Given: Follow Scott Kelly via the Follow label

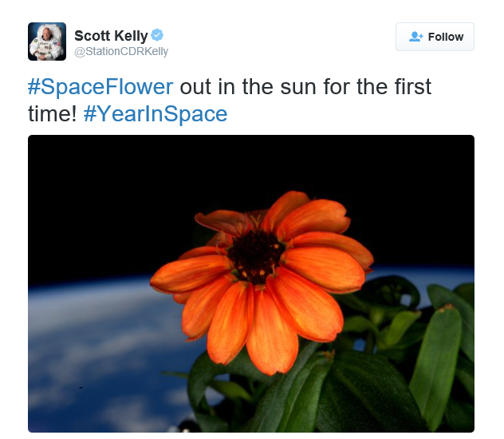Looking at the screenshot, I should coord(446,37).
